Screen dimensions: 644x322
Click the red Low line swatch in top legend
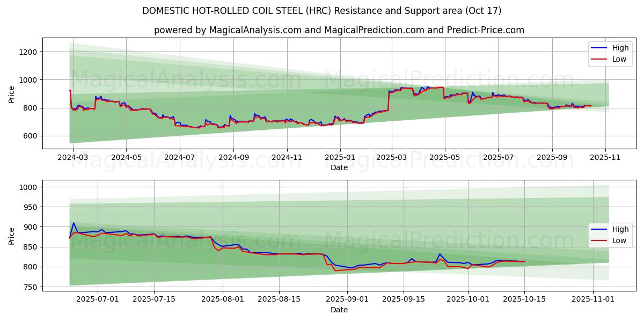coord(598,60)
